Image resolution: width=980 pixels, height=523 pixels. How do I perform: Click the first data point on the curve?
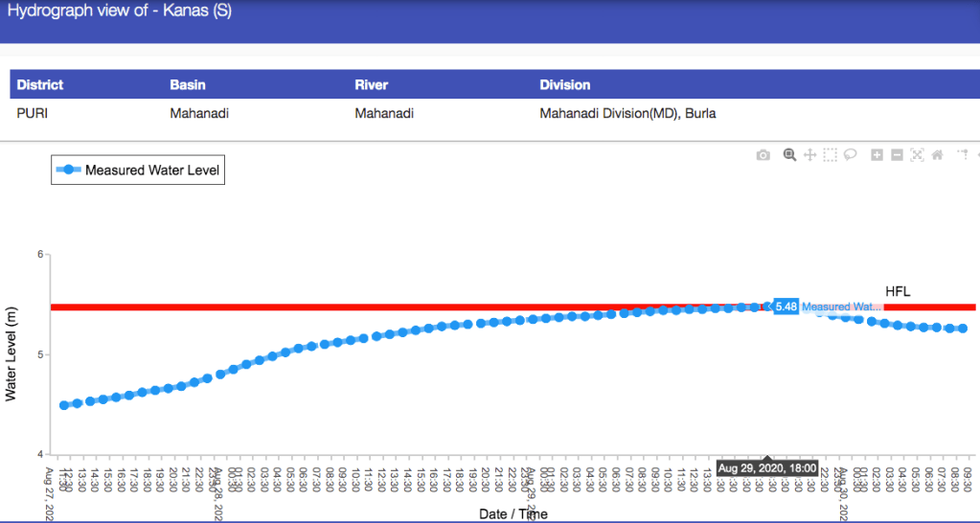click(64, 405)
